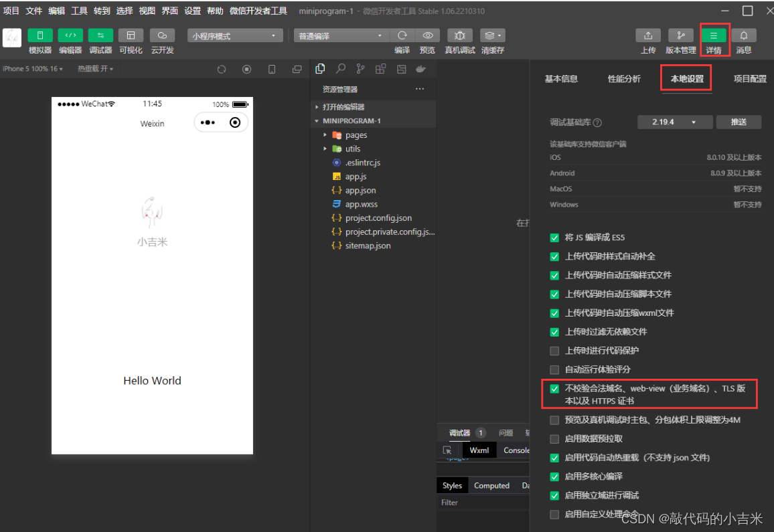
Task: Click the Styles tab in debugger
Action: (x=452, y=486)
